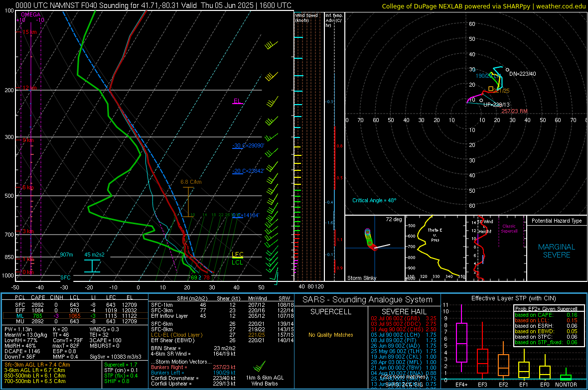The image size is (588, 390).
Task: Click the yellow LFC level label
Action: coord(237,254)
